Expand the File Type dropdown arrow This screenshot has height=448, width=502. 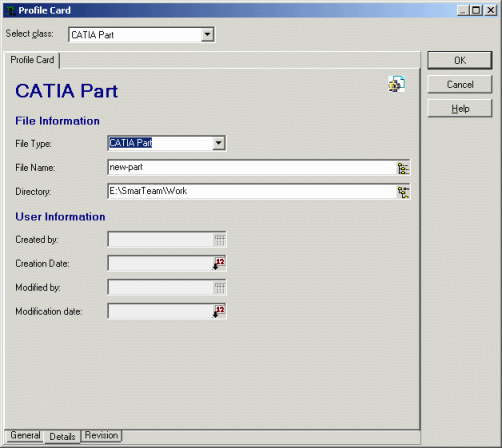point(219,143)
